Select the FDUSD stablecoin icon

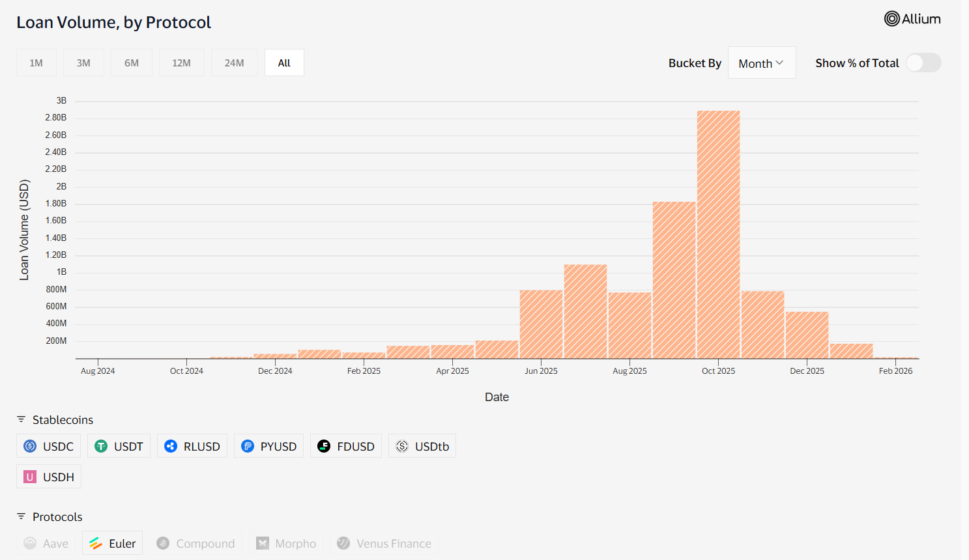(324, 446)
